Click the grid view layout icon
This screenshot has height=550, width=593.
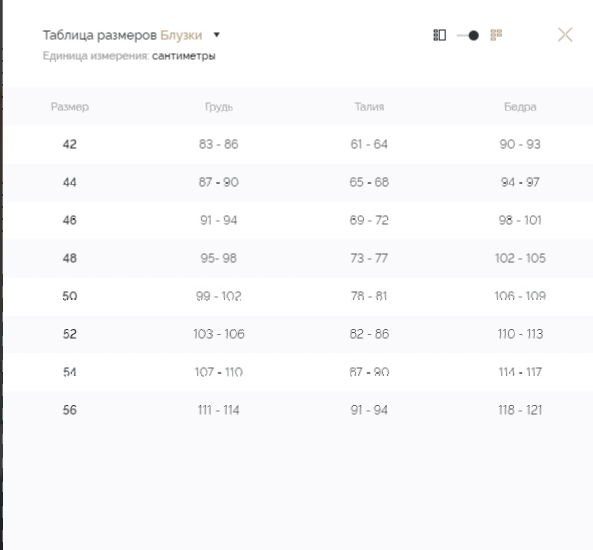(x=496, y=35)
